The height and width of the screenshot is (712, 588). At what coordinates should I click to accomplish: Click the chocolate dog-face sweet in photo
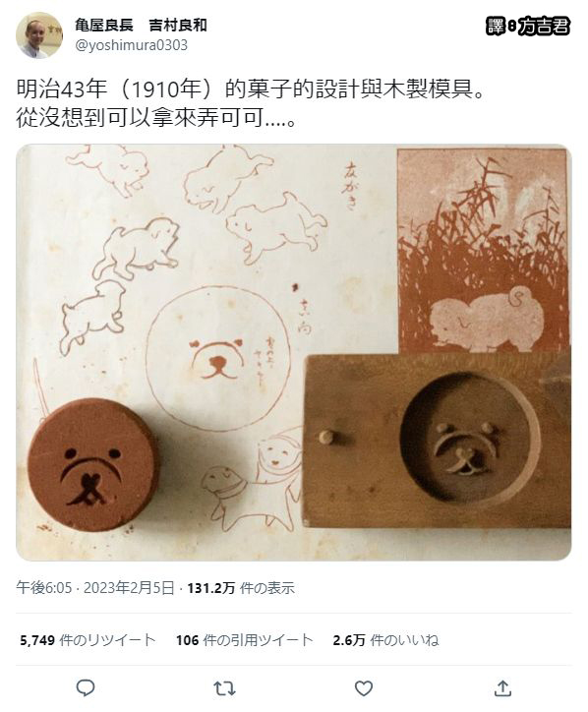pyautogui.click(x=93, y=465)
